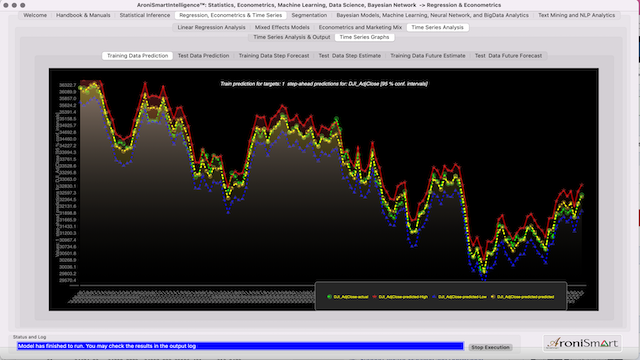Viewport: 640px width, 360px height.
Task: Click the 'Status and Log' label
Action: pos(29,337)
